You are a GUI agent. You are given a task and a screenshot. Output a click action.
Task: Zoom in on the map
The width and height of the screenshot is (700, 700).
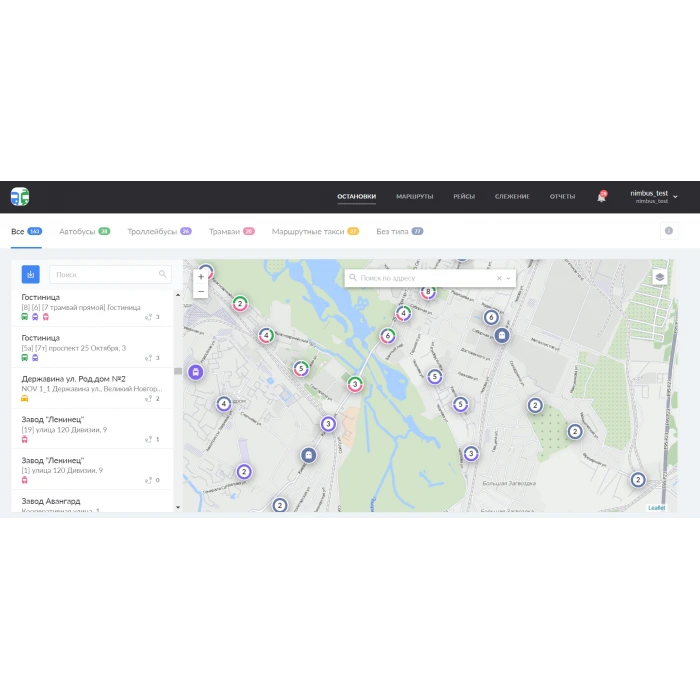pos(201,276)
